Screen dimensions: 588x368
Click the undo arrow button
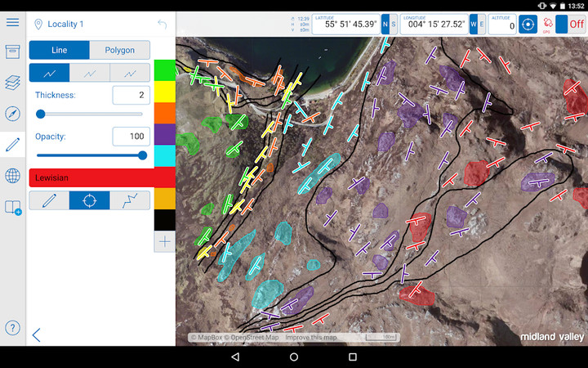click(162, 25)
